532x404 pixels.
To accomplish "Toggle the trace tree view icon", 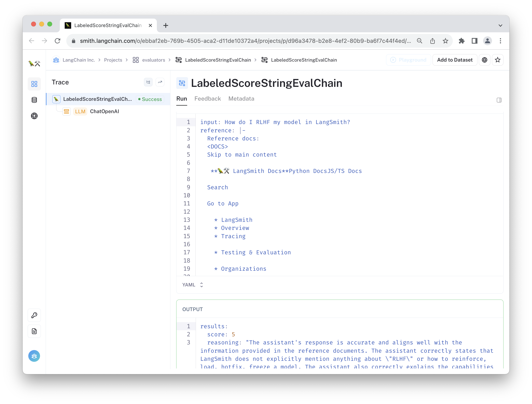I will pos(148,82).
